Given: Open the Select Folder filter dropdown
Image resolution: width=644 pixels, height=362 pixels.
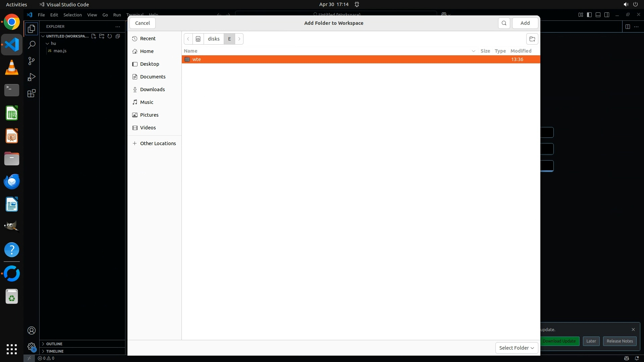Looking at the screenshot, I should coord(517,348).
